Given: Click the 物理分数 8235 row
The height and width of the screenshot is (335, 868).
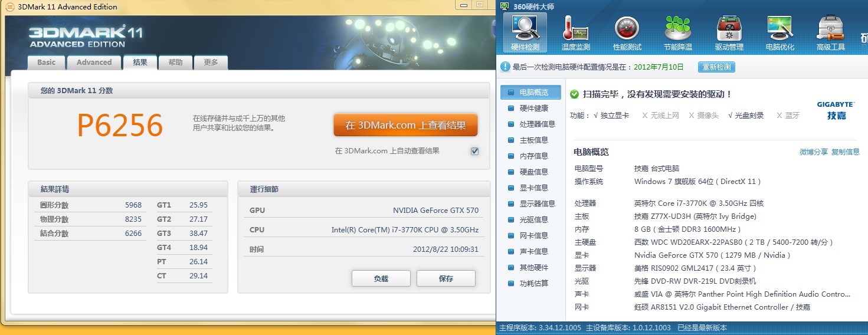Looking at the screenshot, I should point(91,219).
